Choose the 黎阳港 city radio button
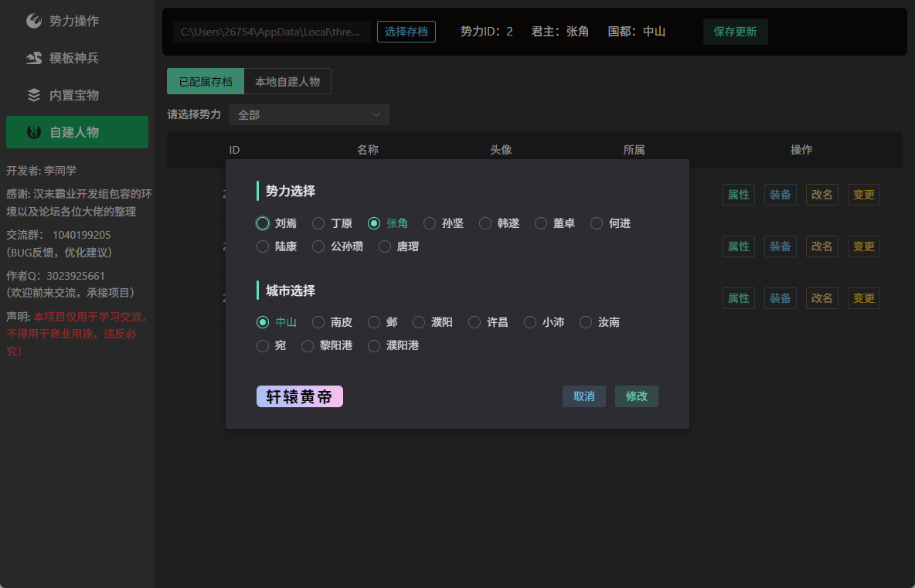The height and width of the screenshot is (588, 915). [308, 345]
